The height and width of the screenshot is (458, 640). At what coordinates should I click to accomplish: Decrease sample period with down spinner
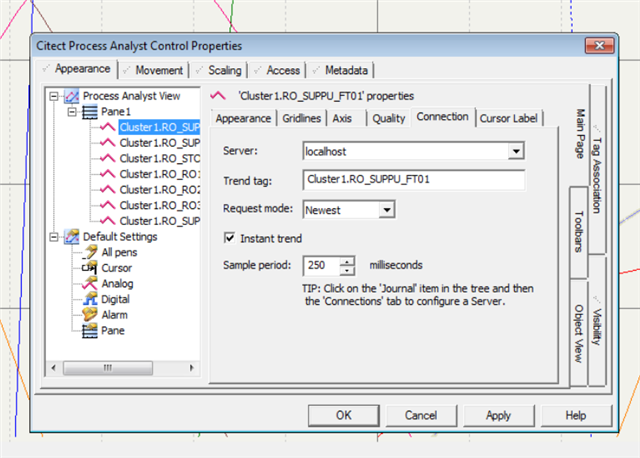[347, 271]
